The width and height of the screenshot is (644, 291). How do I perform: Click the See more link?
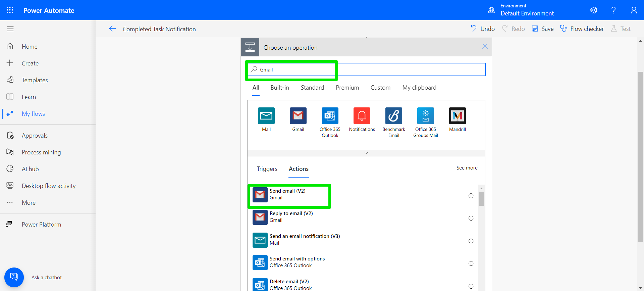pos(467,168)
